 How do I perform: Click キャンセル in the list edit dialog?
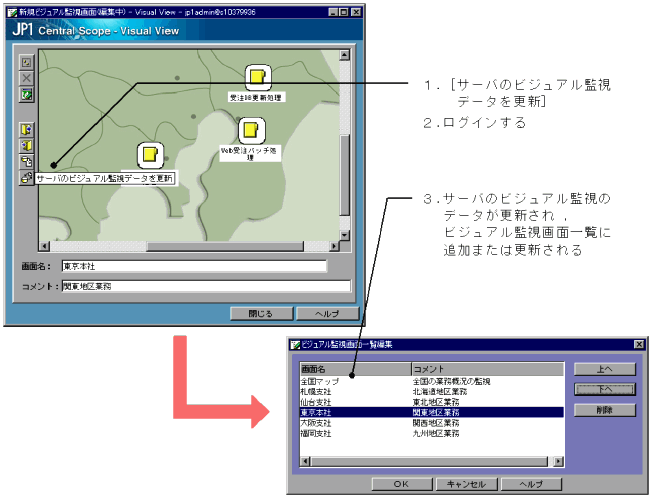click(x=466, y=484)
